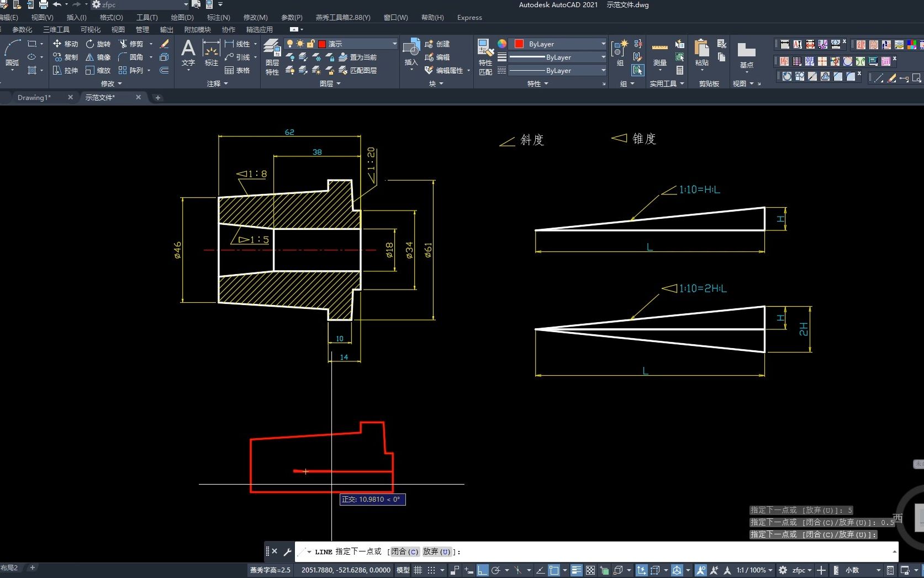Viewport: 924px width, 578px height.
Task: Toggle grid display in status bar
Action: (x=418, y=570)
